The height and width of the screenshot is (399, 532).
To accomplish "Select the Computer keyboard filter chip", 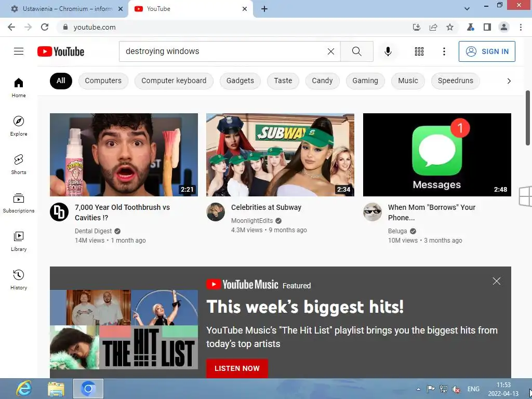I will tap(174, 81).
